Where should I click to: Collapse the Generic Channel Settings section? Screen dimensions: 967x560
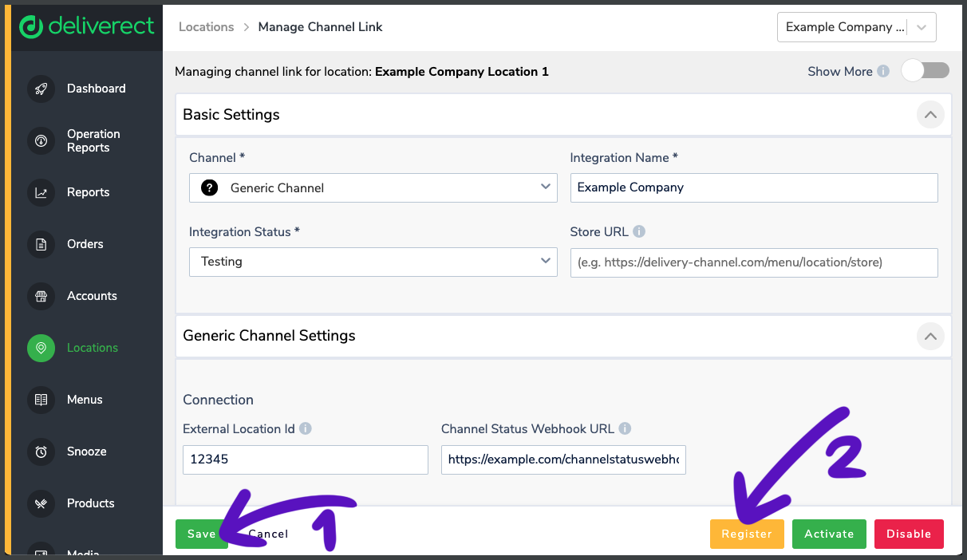point(930,336)
